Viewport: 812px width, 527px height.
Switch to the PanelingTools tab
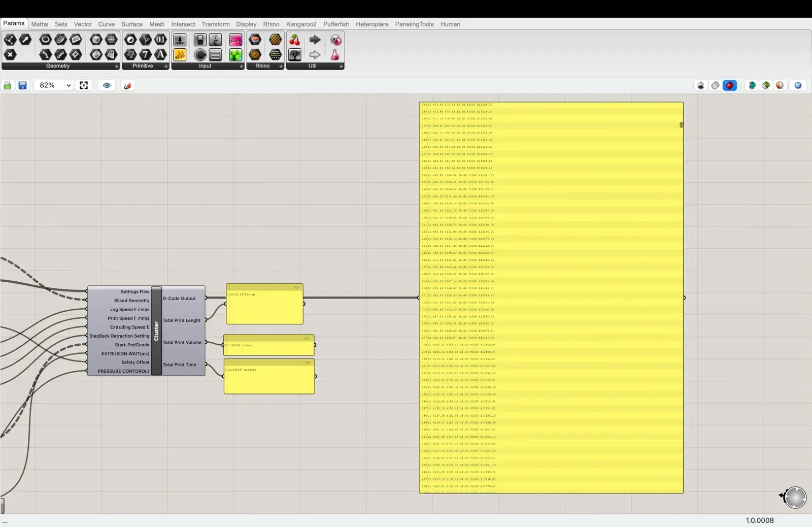click(x=414, y=24)
